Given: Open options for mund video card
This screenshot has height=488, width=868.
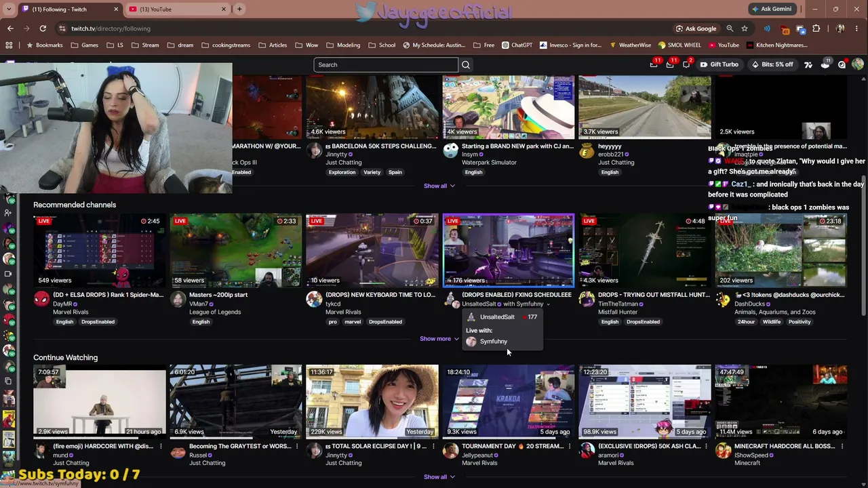Looking at the screenshot, I should click(161, 447).
